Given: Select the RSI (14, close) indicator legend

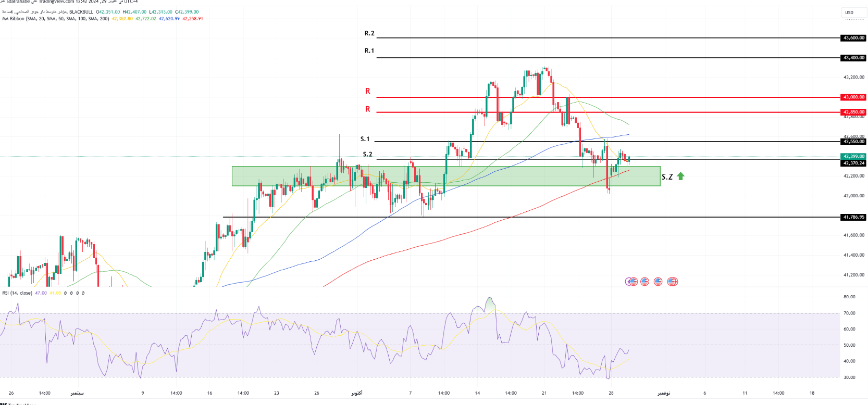Looking at the screenshot, I should (17, 293).
